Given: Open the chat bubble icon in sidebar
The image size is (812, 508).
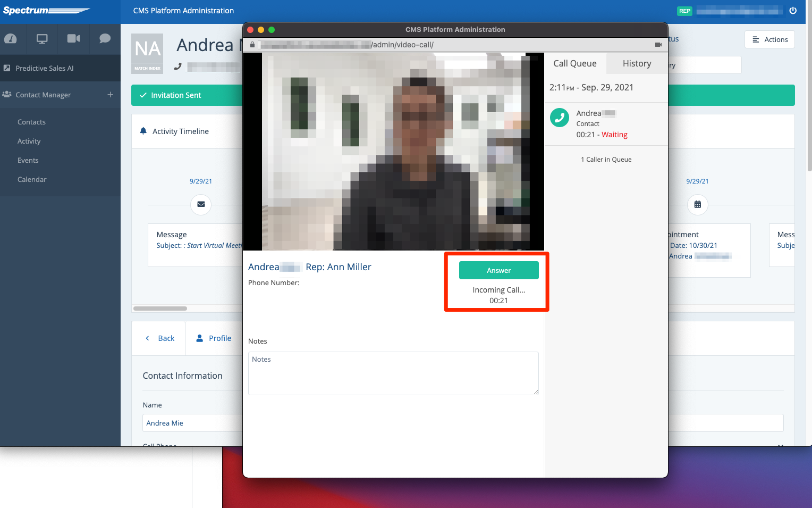Looking at the screenshot, I should coord(105,38).
